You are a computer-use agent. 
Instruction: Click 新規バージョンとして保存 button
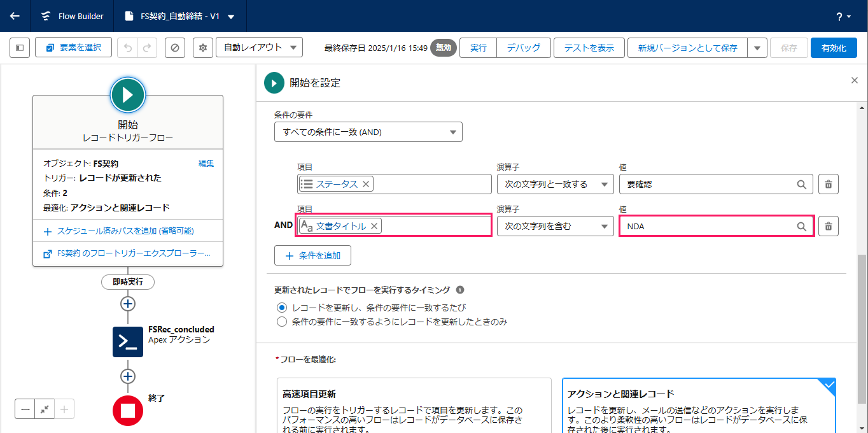[x=688, y=48]
